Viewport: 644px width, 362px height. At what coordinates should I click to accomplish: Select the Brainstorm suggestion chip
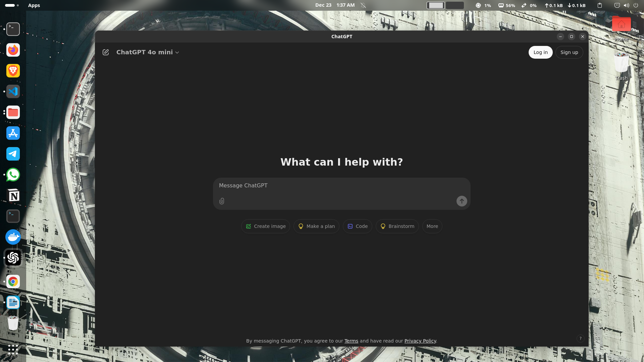[x=397, y=226]
